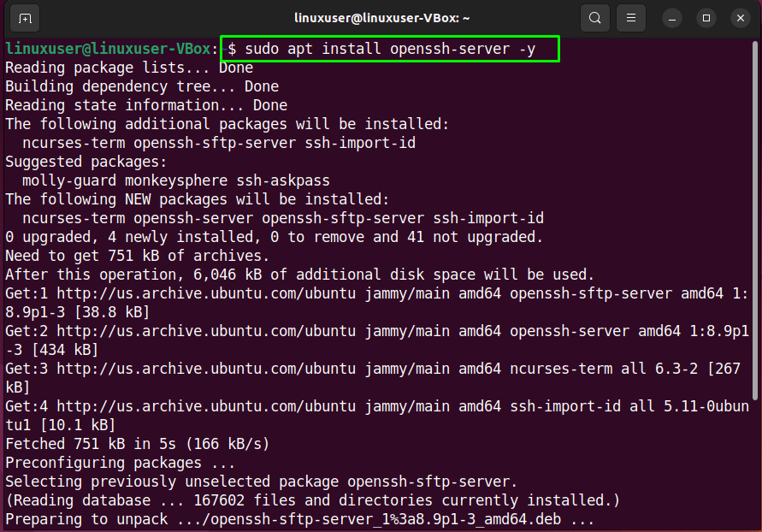Click the text -3 [434 kB]
Image resolution: width=762 pixels, height=532 pixels.
click(x=52, y=350)
